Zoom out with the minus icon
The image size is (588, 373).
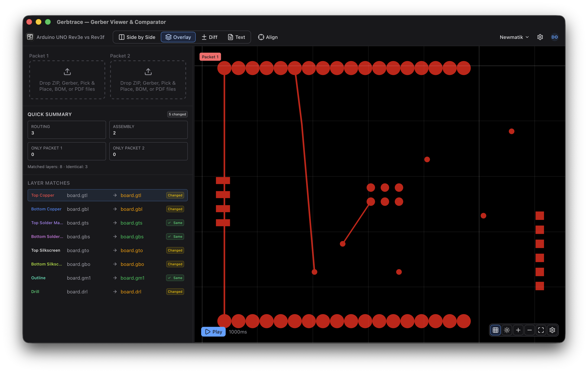[530, 330]
